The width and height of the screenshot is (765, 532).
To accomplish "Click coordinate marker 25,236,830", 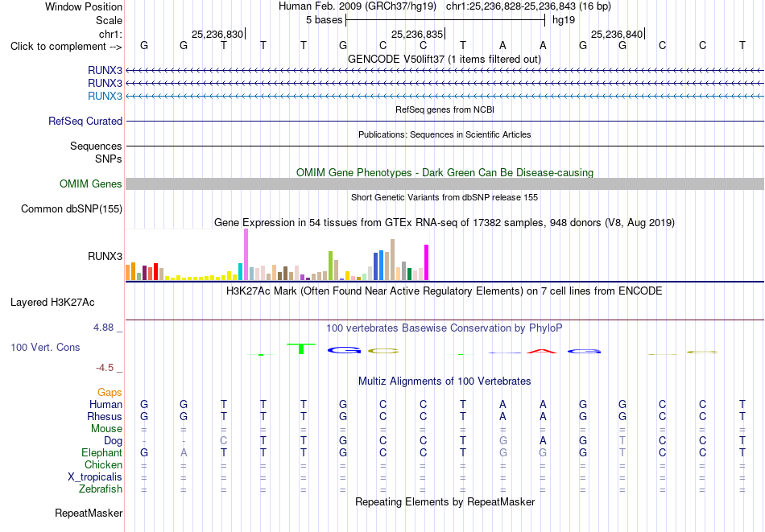I will [217, 34].
